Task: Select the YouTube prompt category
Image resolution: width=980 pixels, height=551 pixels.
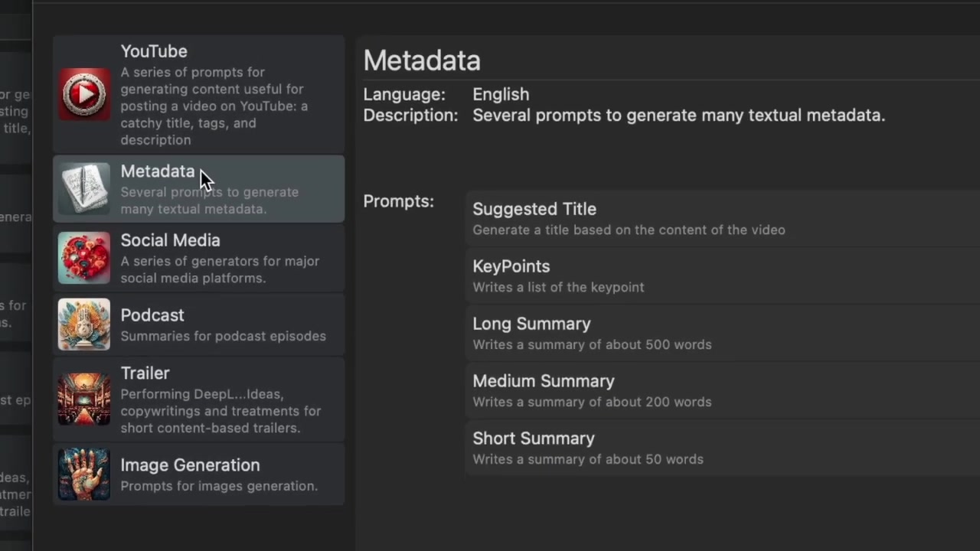Action: coord(198,94)
